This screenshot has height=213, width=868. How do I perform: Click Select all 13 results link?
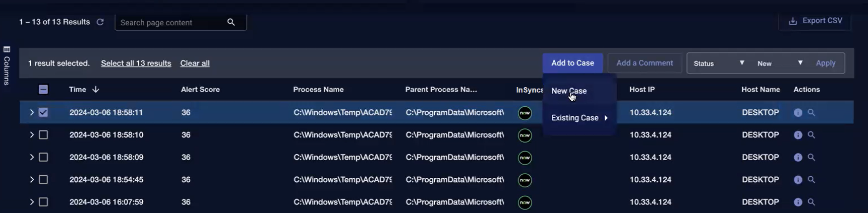pos(136,63)
